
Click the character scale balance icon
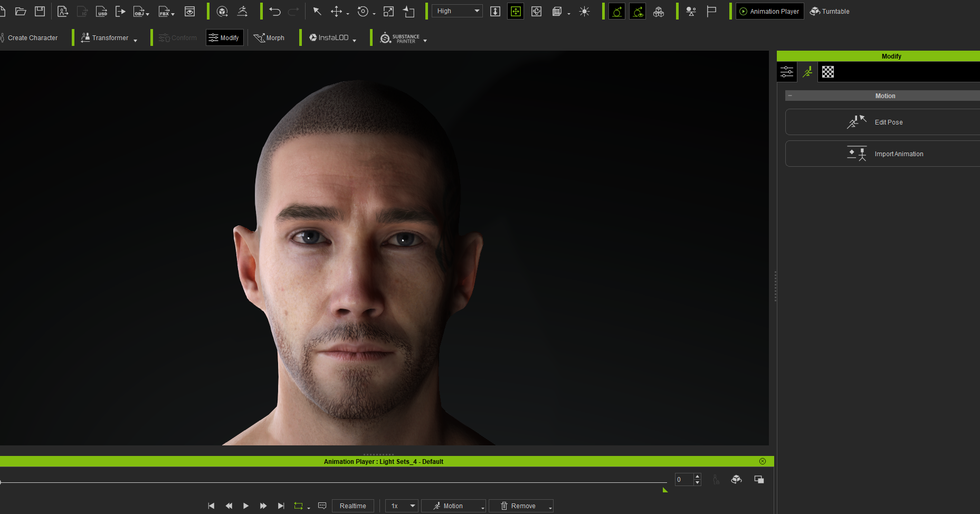coord(691,11)
